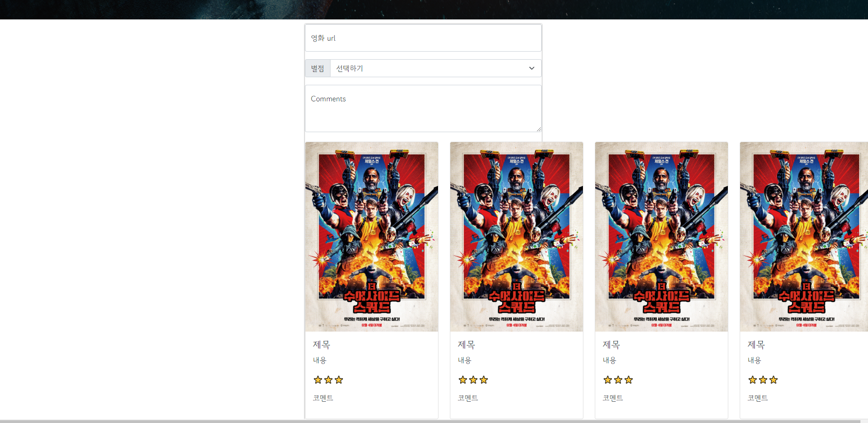
Task: Click the 제목 title in the third card
Action: click(x=611, y=345)
